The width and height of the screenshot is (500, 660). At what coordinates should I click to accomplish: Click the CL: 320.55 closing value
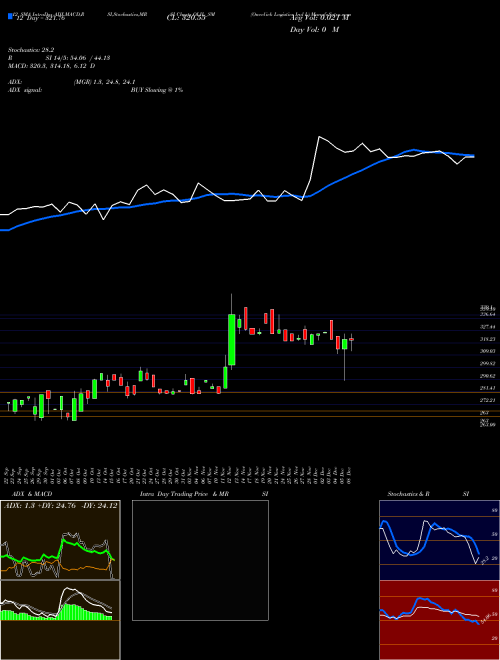186,19
